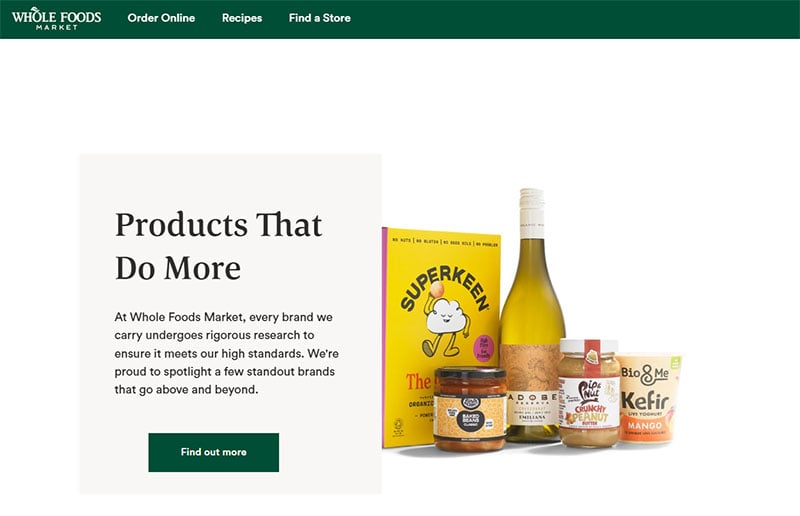Click the organic certification mark on Superkeen box
This screenshot has width=800, height=516.
coord(397,427)
